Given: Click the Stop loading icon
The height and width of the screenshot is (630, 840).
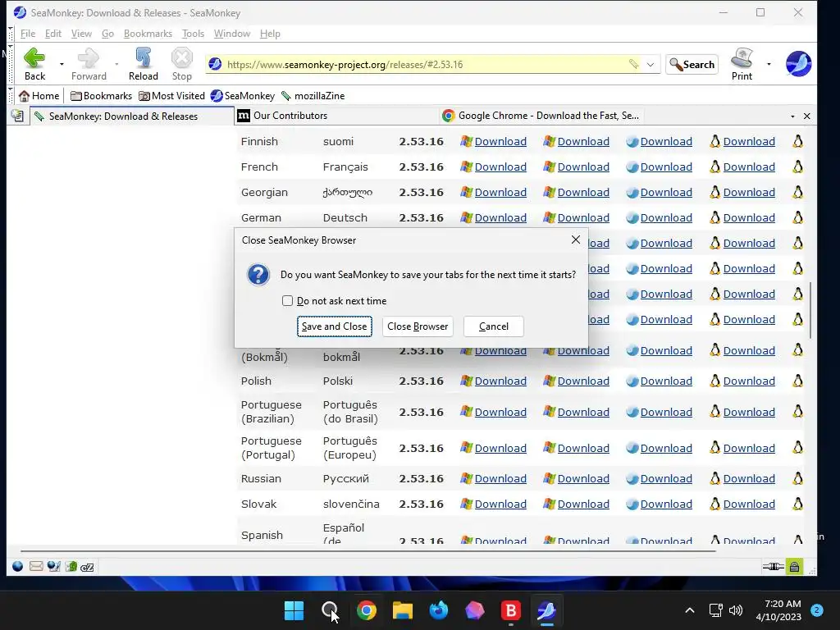Looking at the screenshot, I should pos(181,58).
